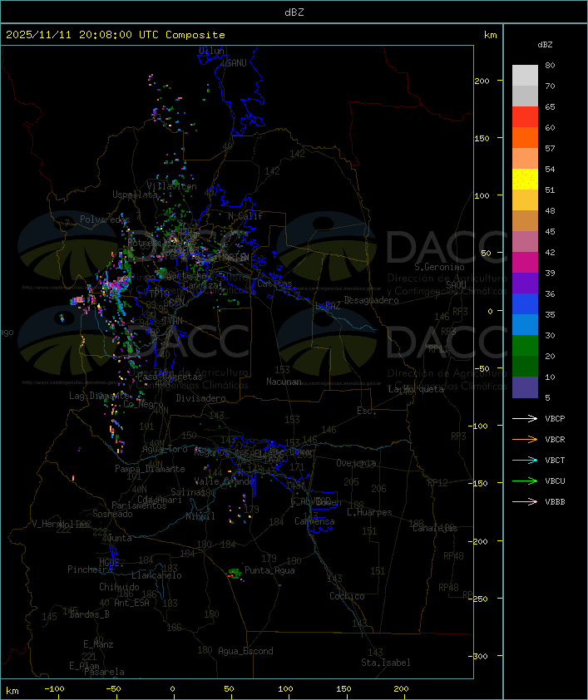Click the 'Parlamentos' map label
The height and width of the screenshot is (700, 588).
pos(139,505)
